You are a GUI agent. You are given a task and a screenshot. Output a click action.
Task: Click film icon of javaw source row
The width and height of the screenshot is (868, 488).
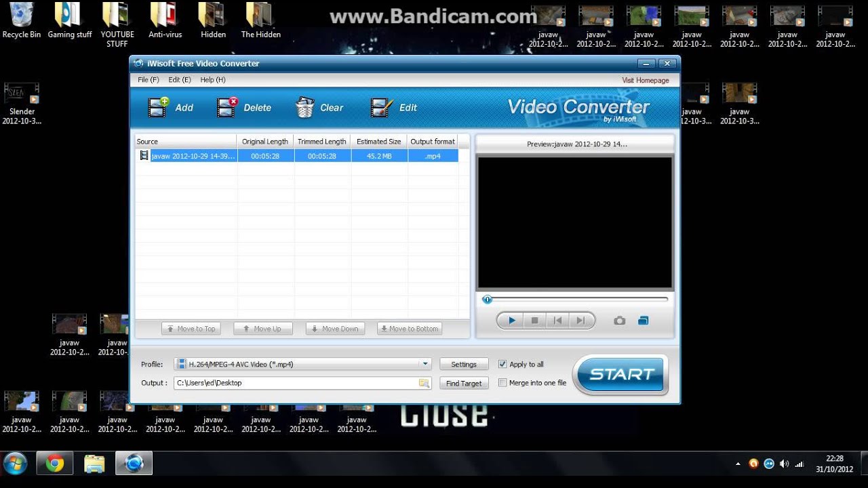144,155
